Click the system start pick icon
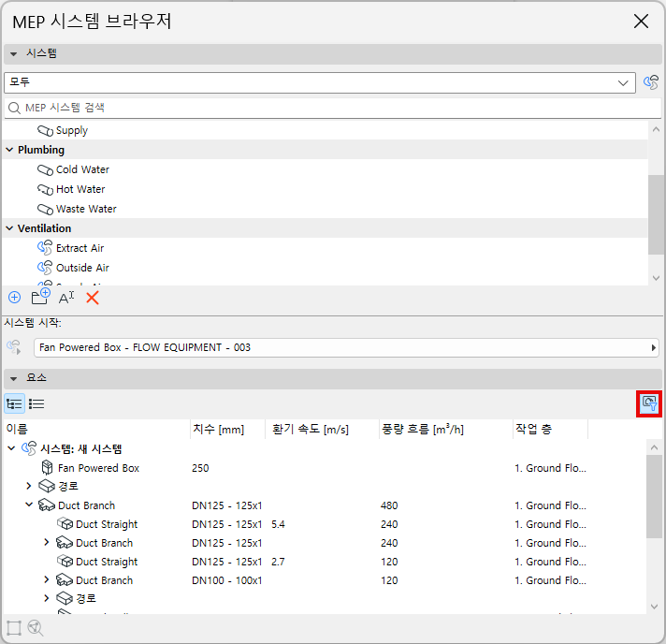This screenshot has width=666, height=644. tap(14, 347)
